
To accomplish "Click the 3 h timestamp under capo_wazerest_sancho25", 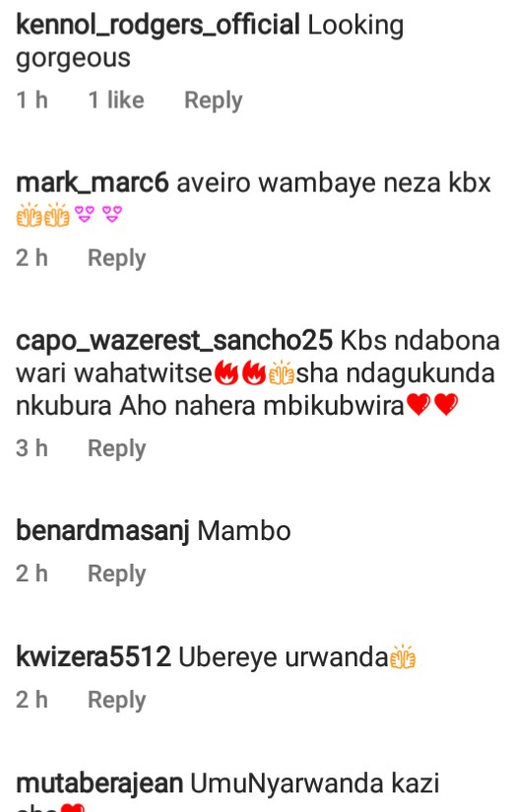I will [32, 448].
